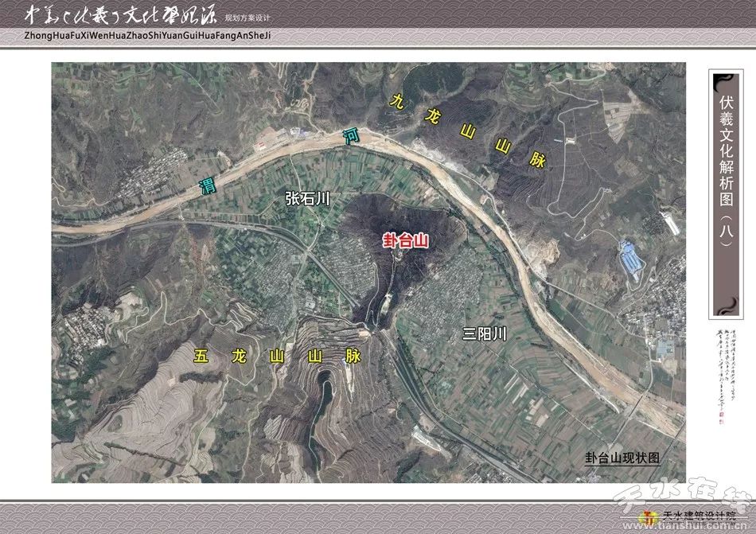Click the 九 character of 九龙山山脉
The width and height of the screenshot is (756, 534).
tap(397, 101)
